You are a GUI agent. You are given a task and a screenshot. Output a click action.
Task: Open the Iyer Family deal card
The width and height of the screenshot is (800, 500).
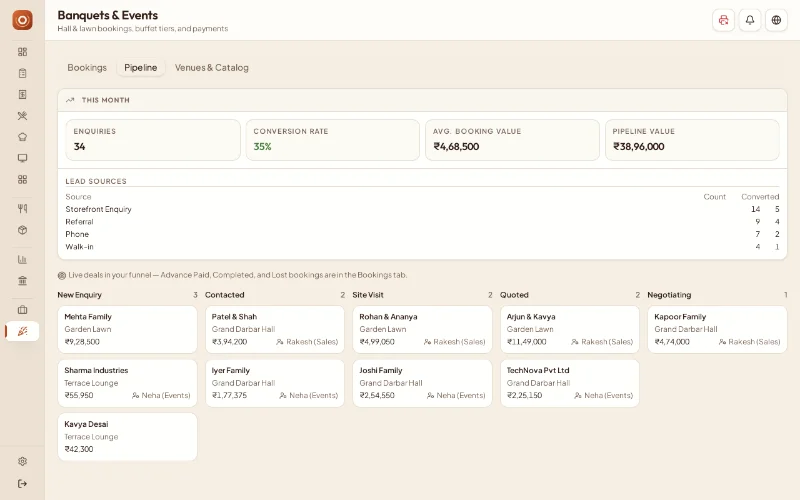click(x=275, y=383)
